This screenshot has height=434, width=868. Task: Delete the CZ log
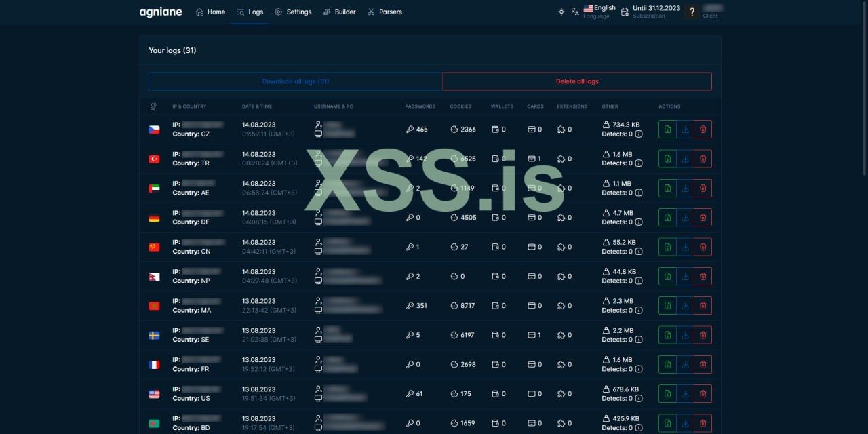click(x=703, y=130)
